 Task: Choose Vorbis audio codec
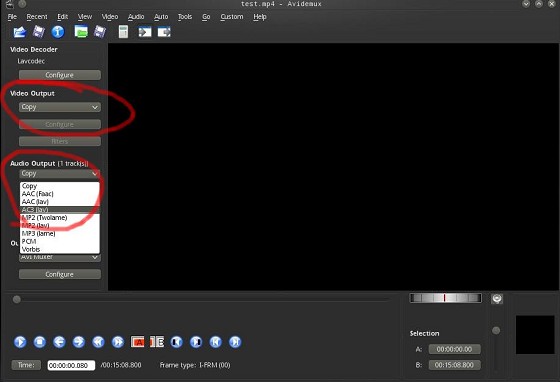[60, 249]
